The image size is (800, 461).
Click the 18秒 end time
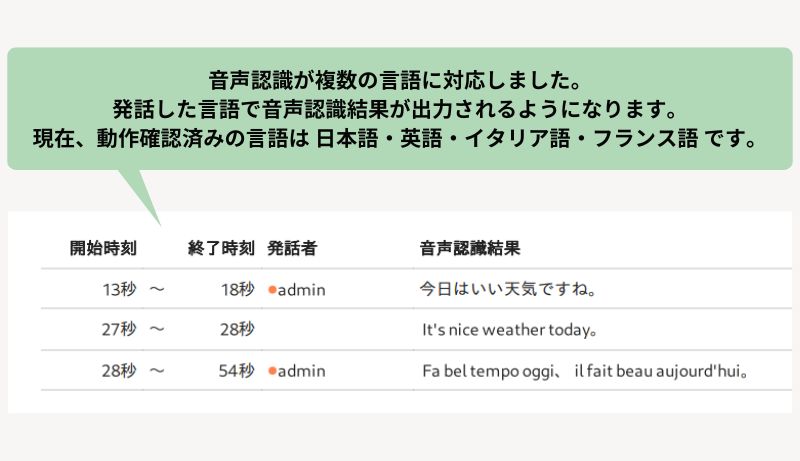[x=237, y=290]
